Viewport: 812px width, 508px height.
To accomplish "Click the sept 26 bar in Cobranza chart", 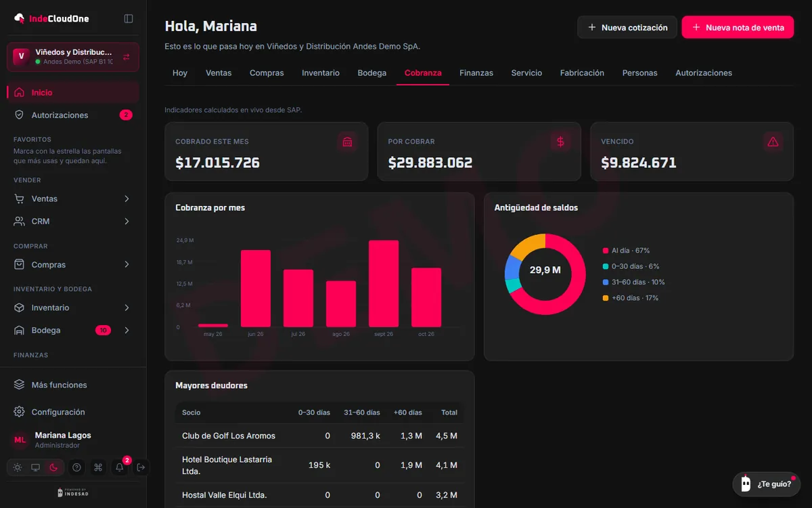I will [x=384, y=284].
